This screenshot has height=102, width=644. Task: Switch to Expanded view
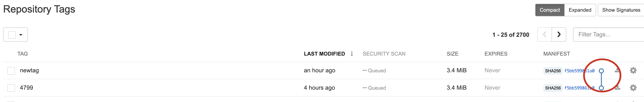580,10
